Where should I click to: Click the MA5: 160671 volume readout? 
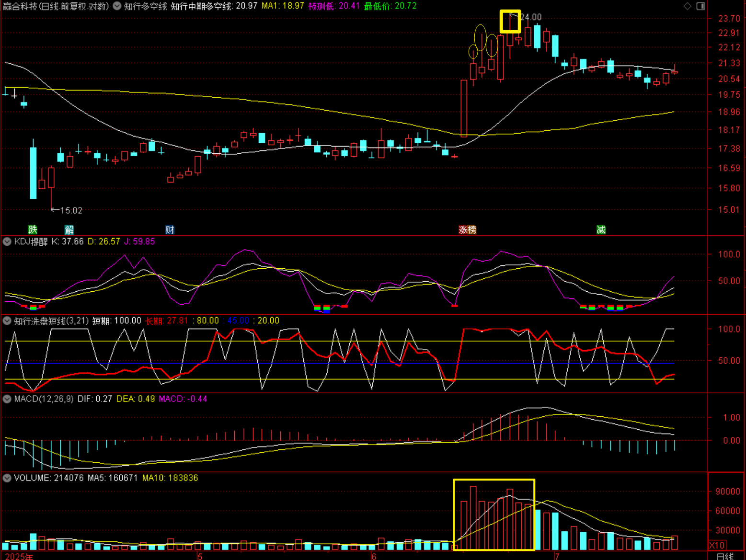[113, 478]
